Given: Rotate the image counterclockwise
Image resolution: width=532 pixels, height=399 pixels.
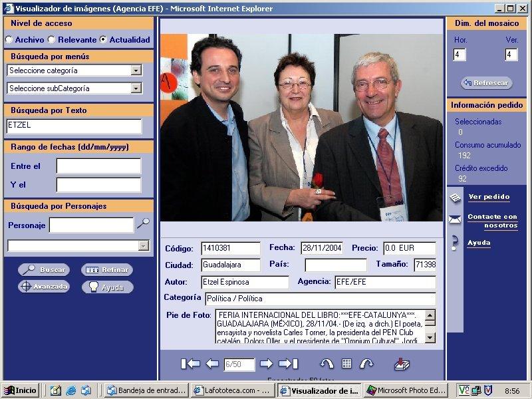Looking at the screenshot, I should (327, 364).
